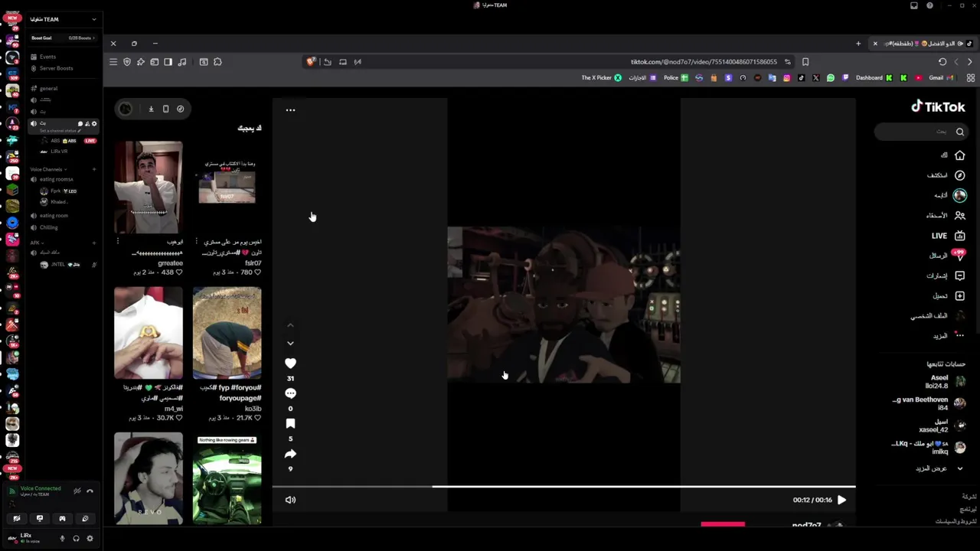Open The X Picker bookmark

point(602,78)
